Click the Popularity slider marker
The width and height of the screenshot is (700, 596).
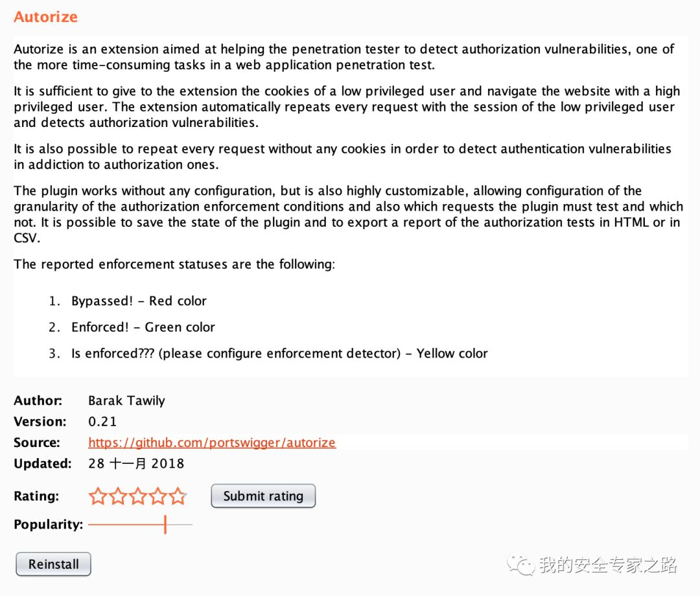tap(165, 525)
